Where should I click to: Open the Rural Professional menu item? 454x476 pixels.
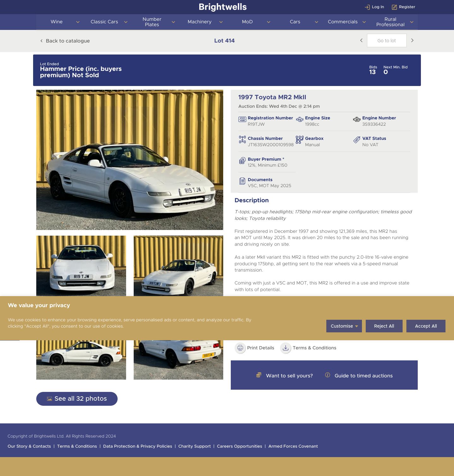(x=390, y=22)
